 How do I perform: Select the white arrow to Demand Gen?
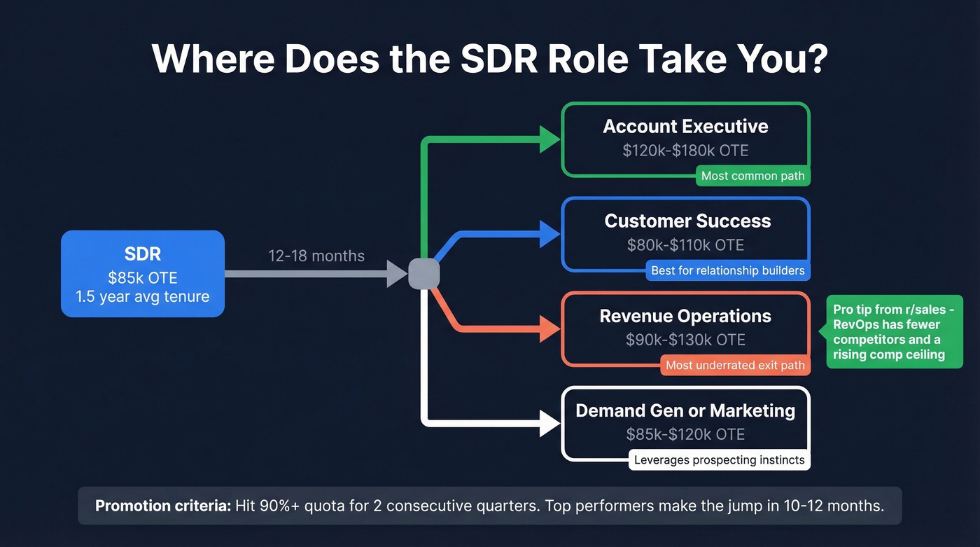click(x=490, y=424)
